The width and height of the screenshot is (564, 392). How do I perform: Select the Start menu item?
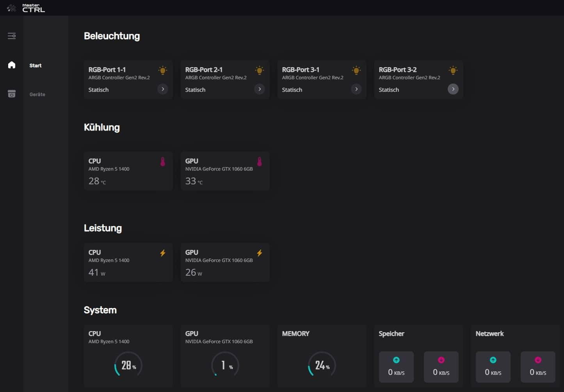coord(36,66)
